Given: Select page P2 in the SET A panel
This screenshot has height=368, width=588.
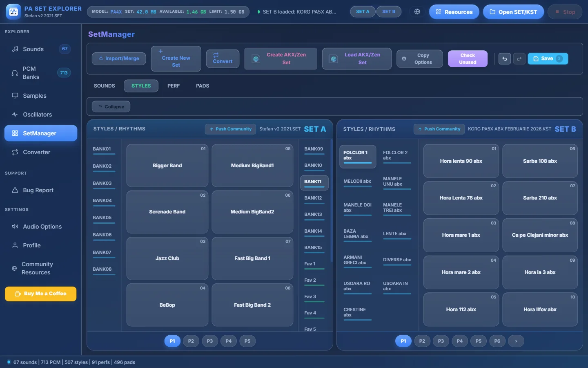Looking at the screenshot, I should click(191, 341).
